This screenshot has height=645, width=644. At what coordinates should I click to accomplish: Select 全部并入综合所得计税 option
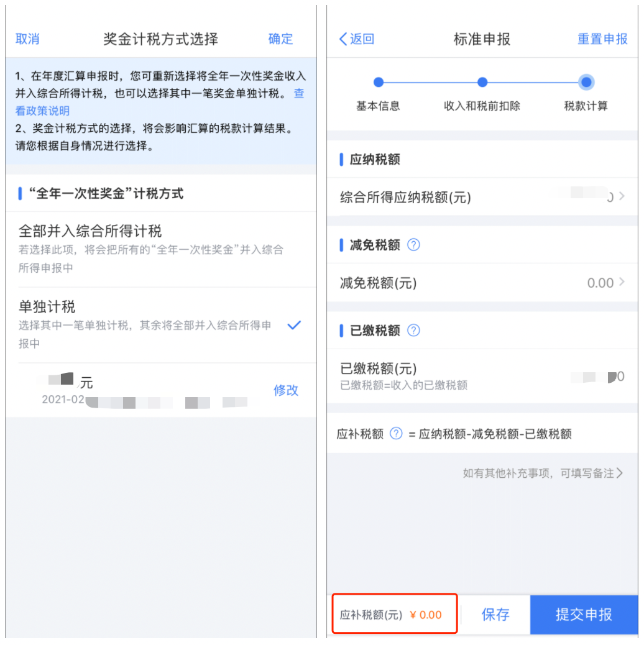pos(161,249)
